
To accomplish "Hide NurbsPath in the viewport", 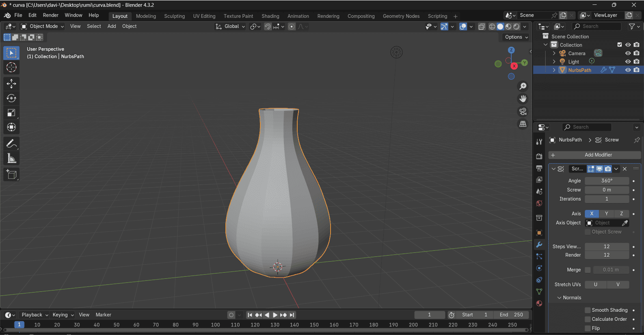I will click(x=628, y=70).
